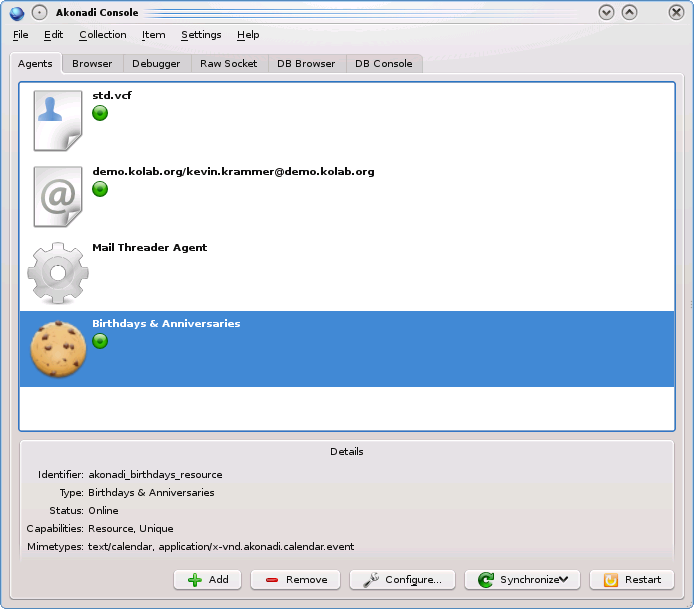The width and height of the screenshot is (694, 609).
Task: Open the Edit menu
Action: tap(54, 35)
